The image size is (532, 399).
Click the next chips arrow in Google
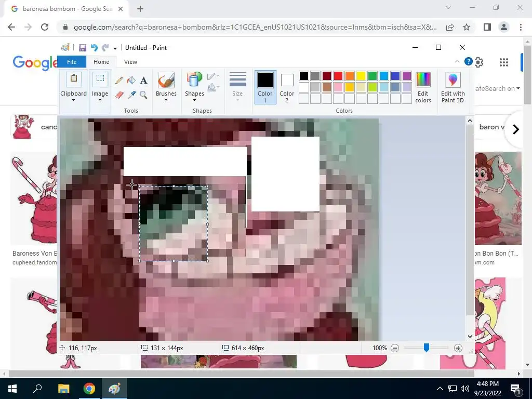pos(516,129)
